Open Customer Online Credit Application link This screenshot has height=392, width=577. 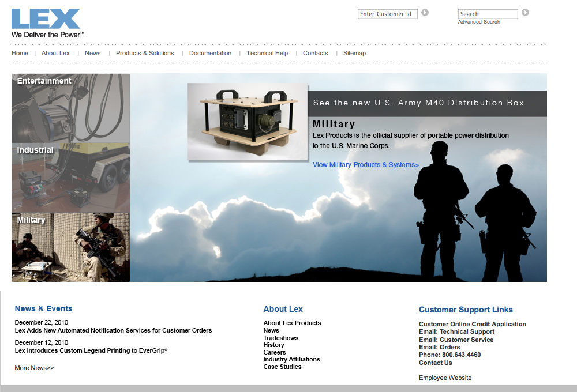[473, 324]
